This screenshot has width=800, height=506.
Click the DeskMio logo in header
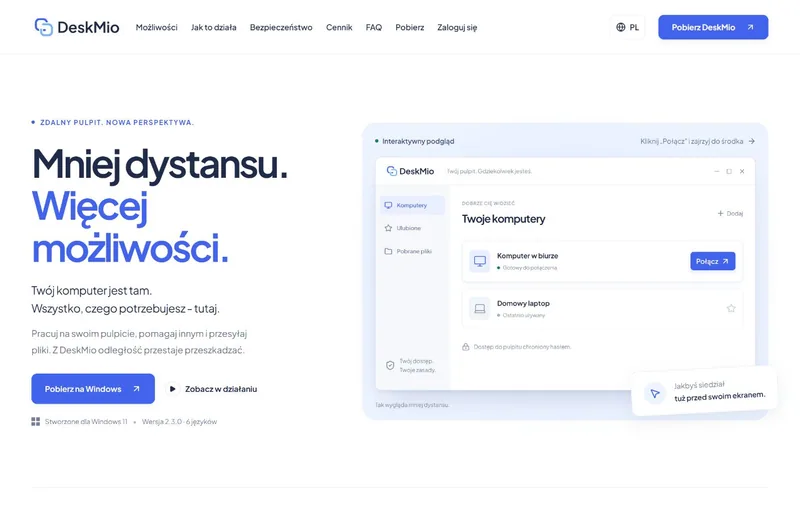tap(77, 27)
